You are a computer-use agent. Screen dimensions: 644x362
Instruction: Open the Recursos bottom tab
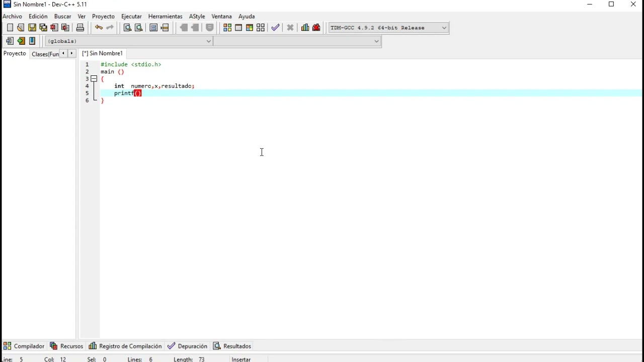[66, 346]
